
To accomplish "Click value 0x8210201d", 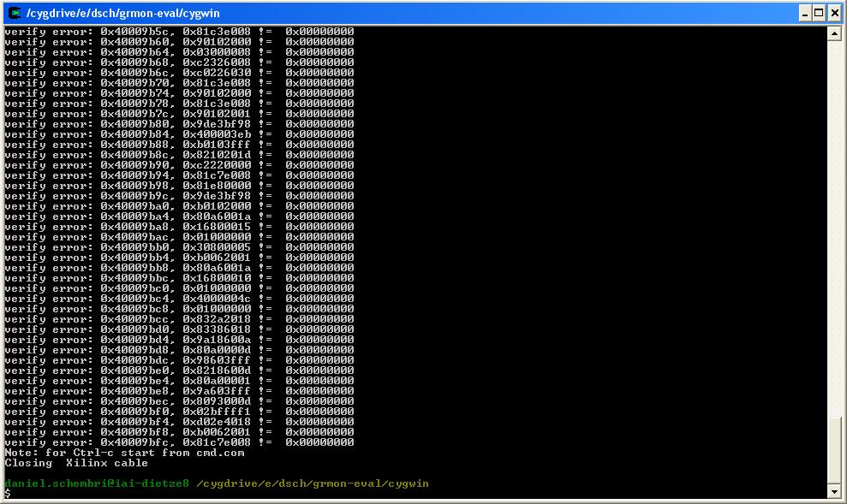I will coord(218,155).
